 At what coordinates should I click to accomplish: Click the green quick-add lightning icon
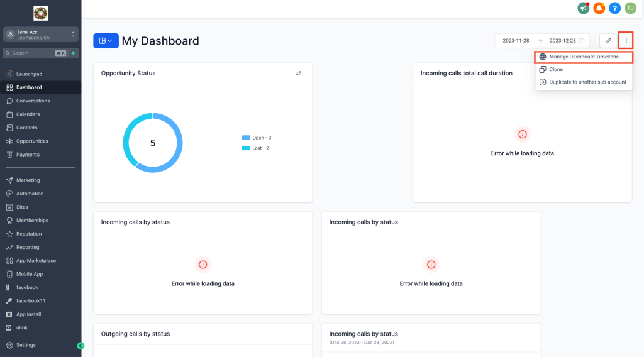coord(73,53)
